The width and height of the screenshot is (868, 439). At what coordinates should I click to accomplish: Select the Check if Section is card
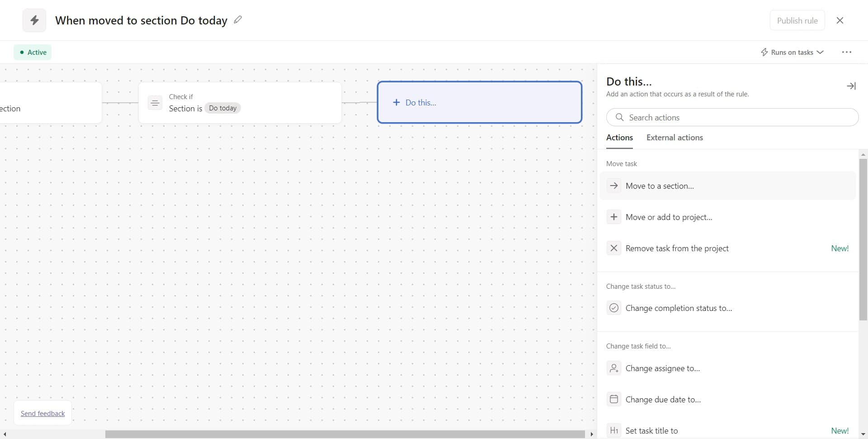tap(240, 103)
